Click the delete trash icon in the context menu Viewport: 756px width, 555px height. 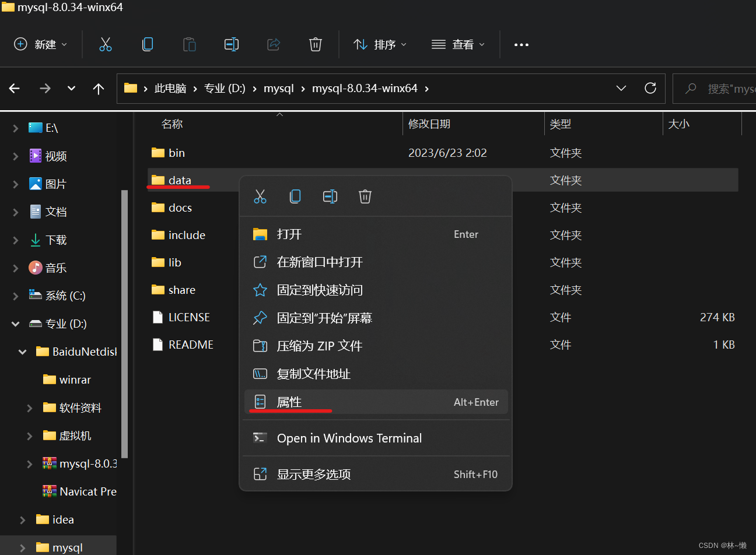(x=365, y=197)
